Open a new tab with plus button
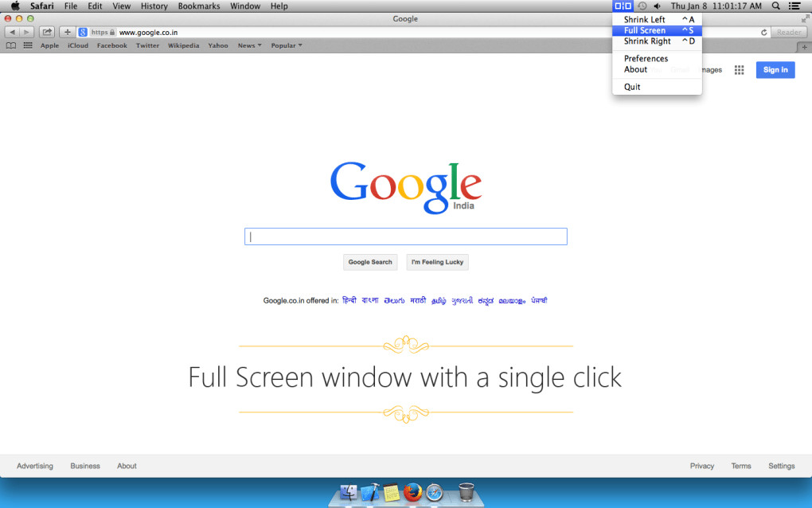This screenshot has height=508, width=812. (x=804, y=47)
